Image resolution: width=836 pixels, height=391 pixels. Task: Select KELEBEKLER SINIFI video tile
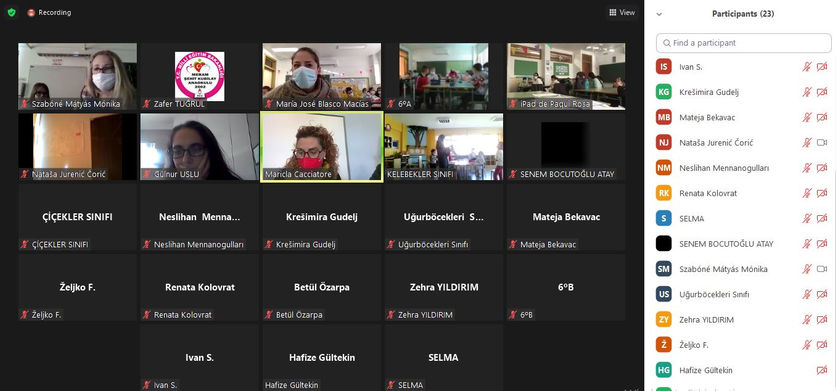pyautogui.click(x=444, y=147)
